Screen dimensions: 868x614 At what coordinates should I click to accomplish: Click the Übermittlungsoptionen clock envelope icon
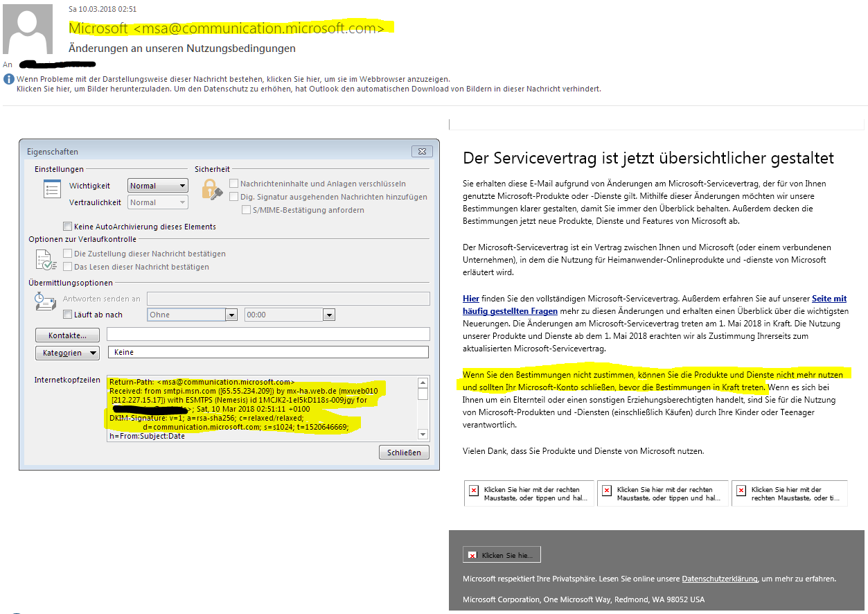pos(44,301)
